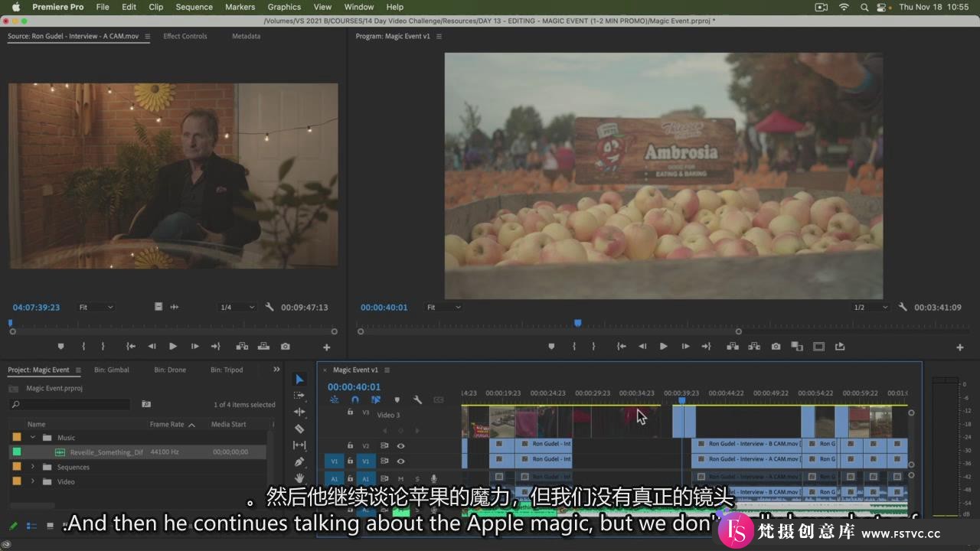
Task: Select the Pen tool
Action: click(299, 461)
